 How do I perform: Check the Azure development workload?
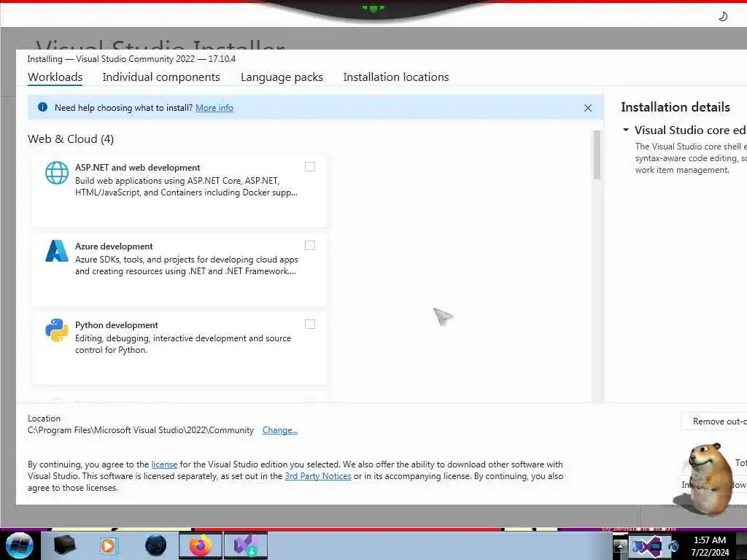pyautogui.click(x=309, y=245)
